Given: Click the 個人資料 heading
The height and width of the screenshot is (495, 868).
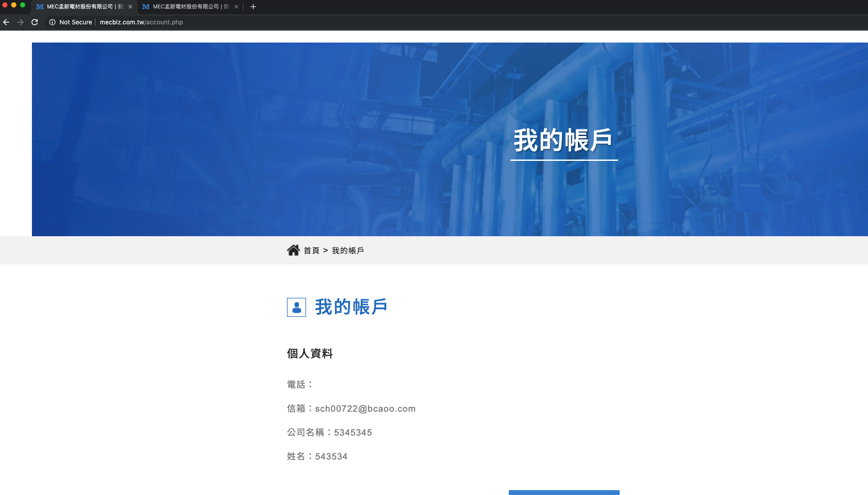Looking at the screenshot, I should 310,354.
